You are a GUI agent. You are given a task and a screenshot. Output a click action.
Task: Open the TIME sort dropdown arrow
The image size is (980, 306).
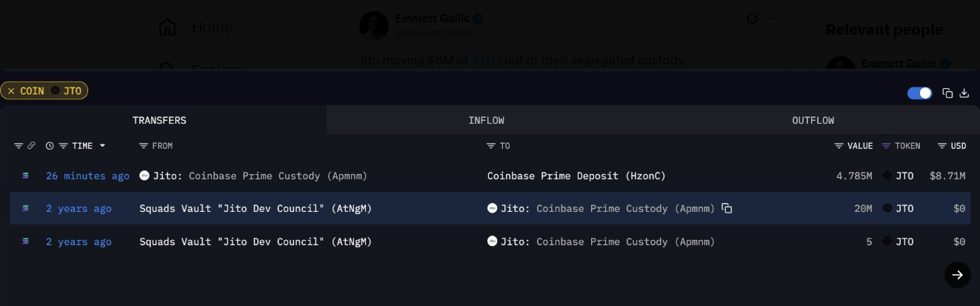[x=102, y=146]
